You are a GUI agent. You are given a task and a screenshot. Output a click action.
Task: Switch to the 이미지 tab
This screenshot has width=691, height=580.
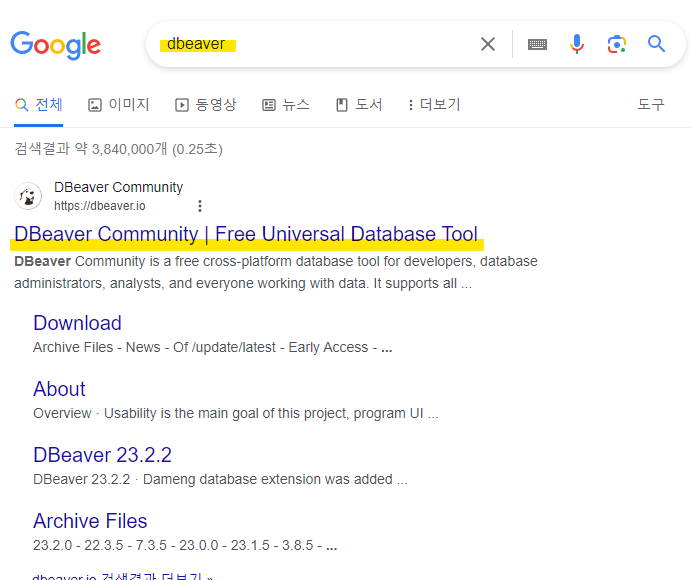point(119,105)
